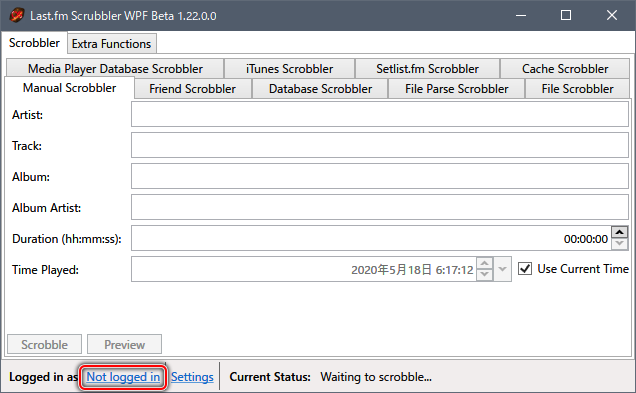This screenshot has height=393, width=636.
Task: Increase duration with the up spinner arrow
Action: point(619,232)
